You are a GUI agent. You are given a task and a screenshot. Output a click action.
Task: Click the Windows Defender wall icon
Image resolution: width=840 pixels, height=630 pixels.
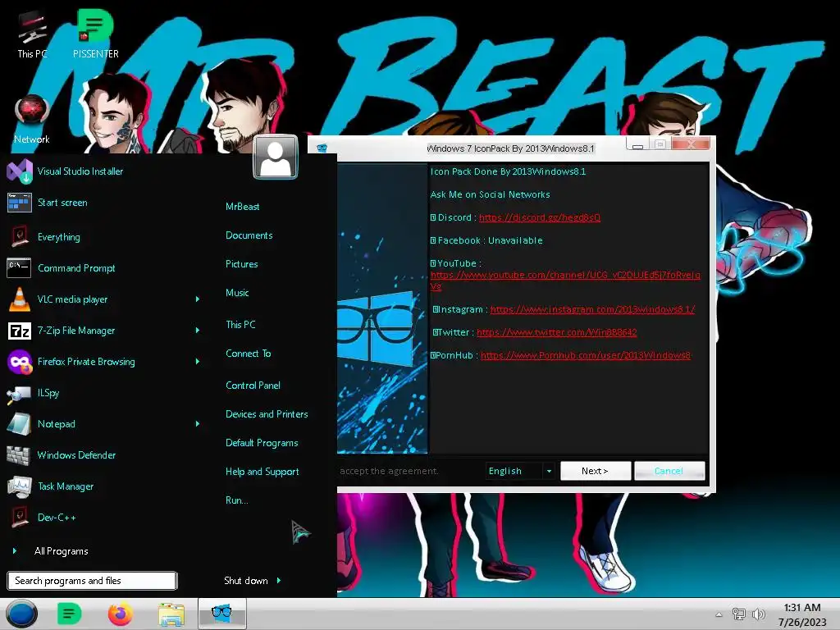(x=19, y=455)
